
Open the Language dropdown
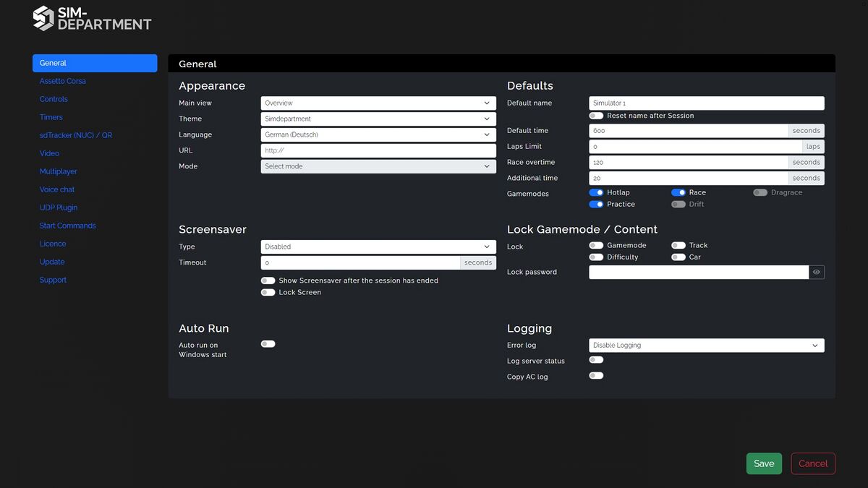pyautogui.click(x=378, y=134)
